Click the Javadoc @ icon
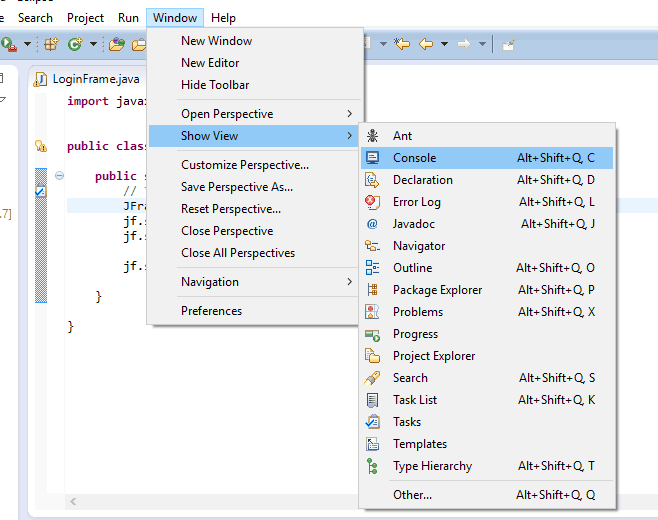 coord(372,224)
